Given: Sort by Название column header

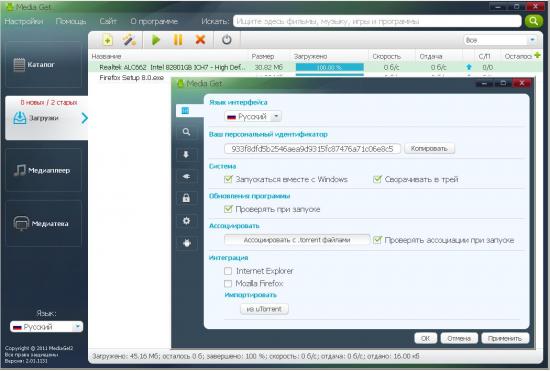Looking at the screenshot, I should coord(106,56).
